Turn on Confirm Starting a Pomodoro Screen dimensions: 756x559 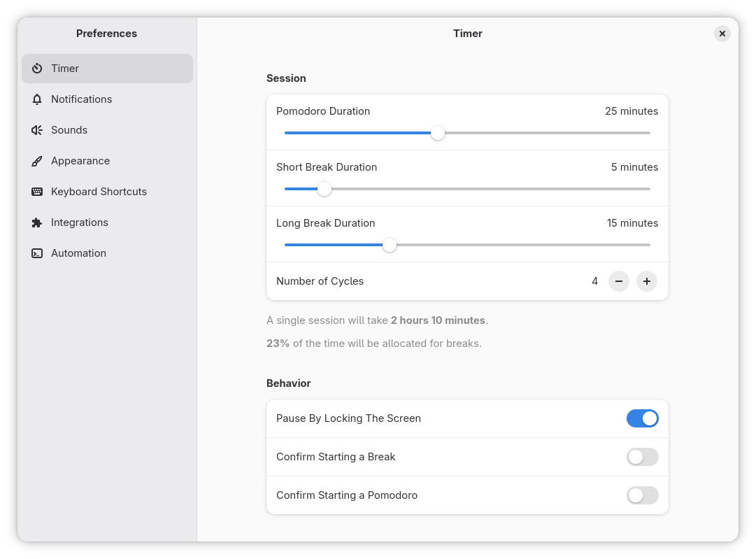(642, 495)
